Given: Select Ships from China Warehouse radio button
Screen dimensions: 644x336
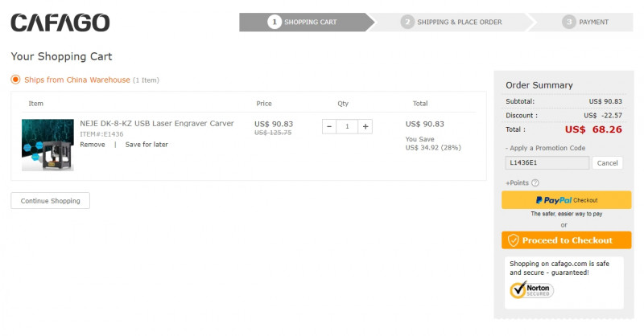Looking at the screenshot, I should pyautogui.click(x=15, y=80).
